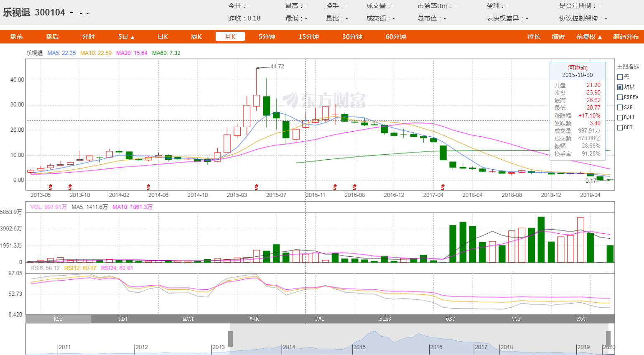Viewport: 644px width, 355px height.
Task: Select the CCI indicator tab
Action: (x=516, y=319)
